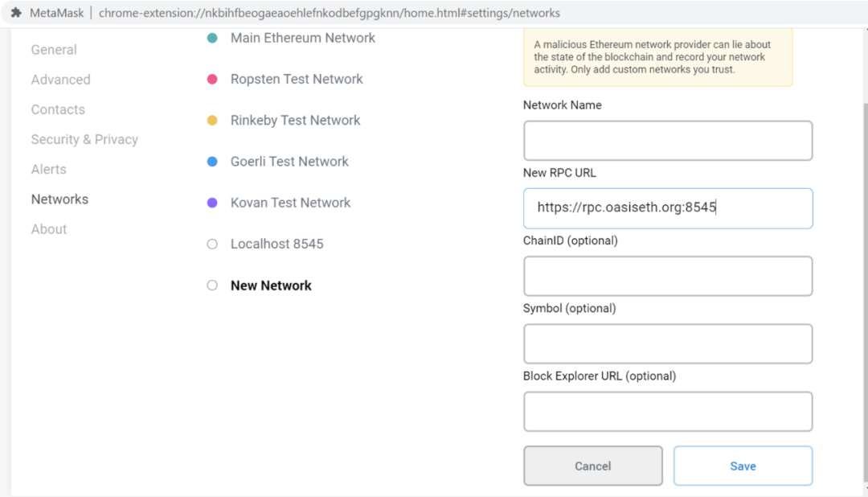Screen dimensions: 868x497
Task: Select the New Network list entry
Action: coord(272,285)
